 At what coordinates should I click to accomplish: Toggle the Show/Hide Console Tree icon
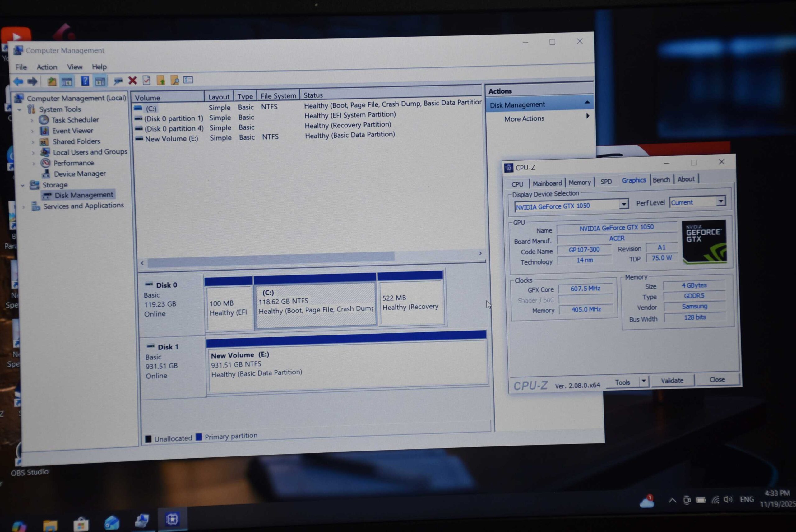click(x=67, y=81)
